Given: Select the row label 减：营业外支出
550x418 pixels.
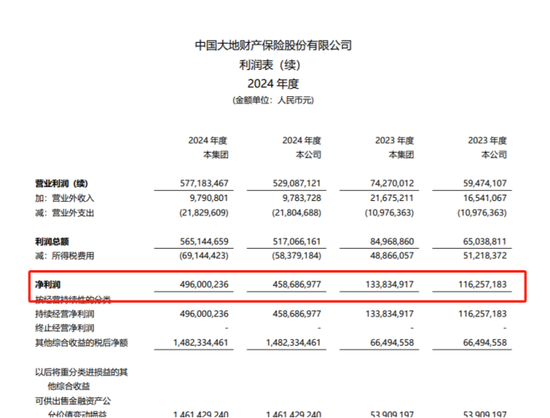Looking at the screenshot, I should (x=65, y=213).
